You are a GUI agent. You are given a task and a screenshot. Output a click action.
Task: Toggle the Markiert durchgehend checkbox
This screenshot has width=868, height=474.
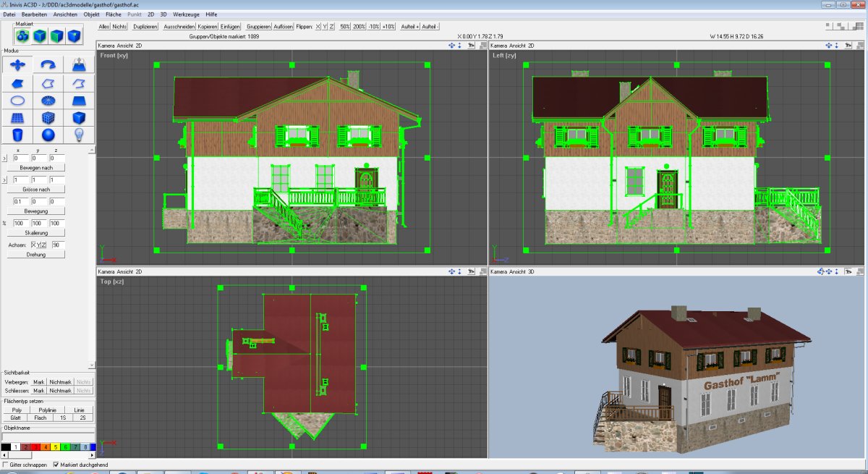(x=56, y=465)
